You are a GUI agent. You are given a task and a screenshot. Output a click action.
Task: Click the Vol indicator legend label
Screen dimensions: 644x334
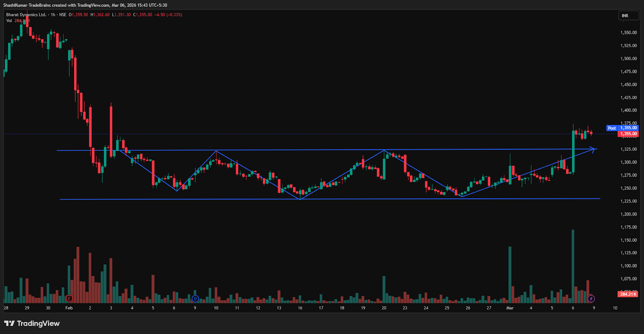(9, 21)
